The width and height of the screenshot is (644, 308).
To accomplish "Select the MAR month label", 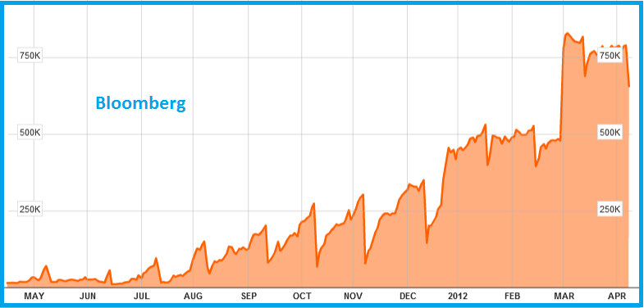I will 564,297.
